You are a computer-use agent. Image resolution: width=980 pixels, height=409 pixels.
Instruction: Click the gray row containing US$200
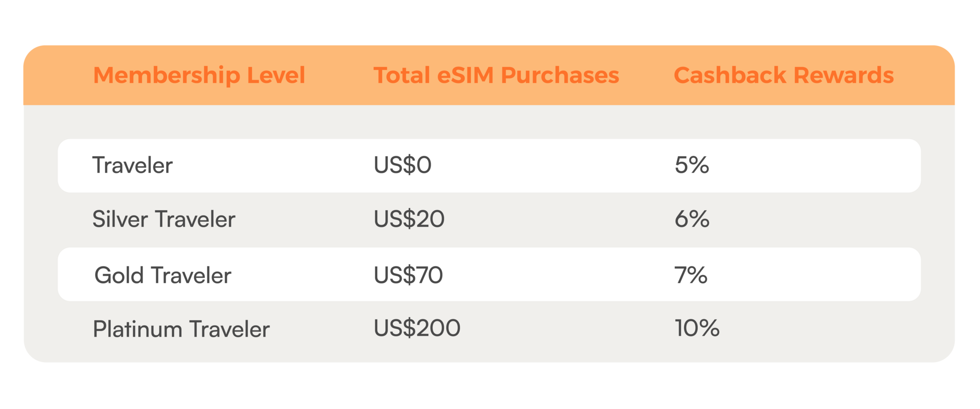coord(539,329)
